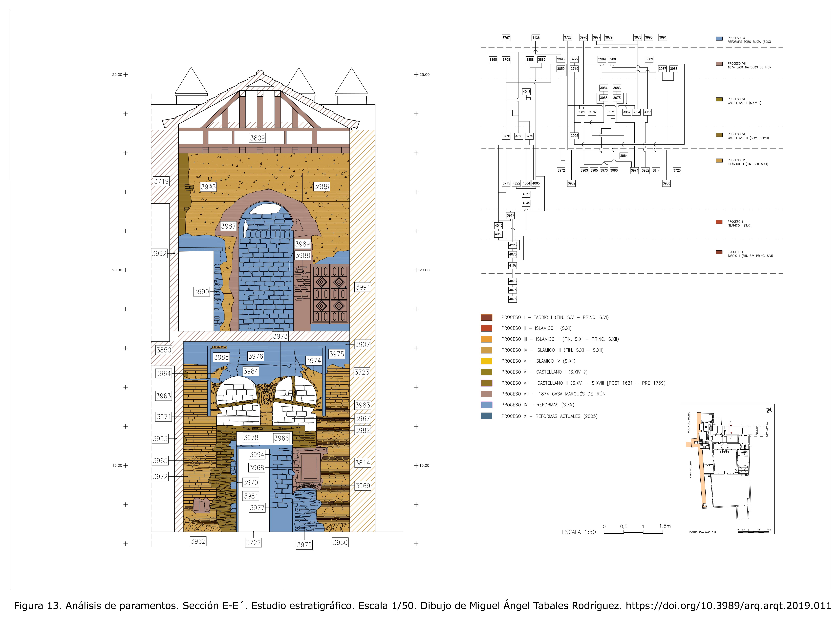Screen dimensions: 840x623
Task: Select label '3987' on the elevation arch
Action: coord(228,226)
